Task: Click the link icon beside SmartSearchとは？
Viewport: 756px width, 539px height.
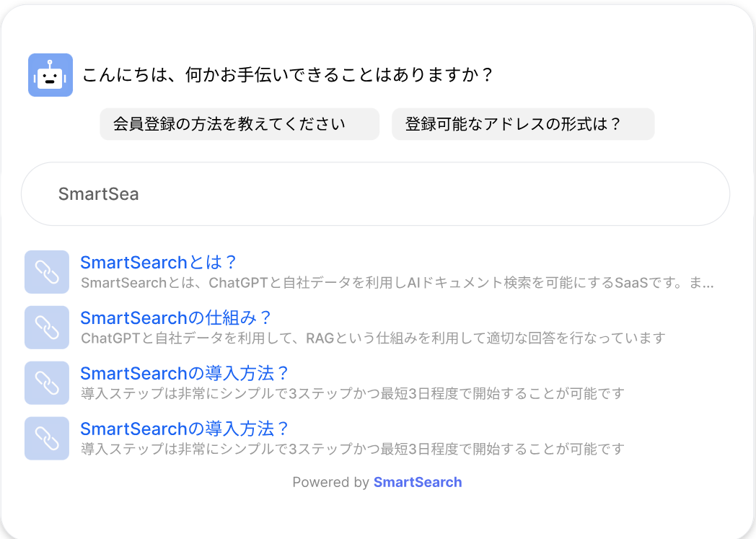Action: click(46, 272)
